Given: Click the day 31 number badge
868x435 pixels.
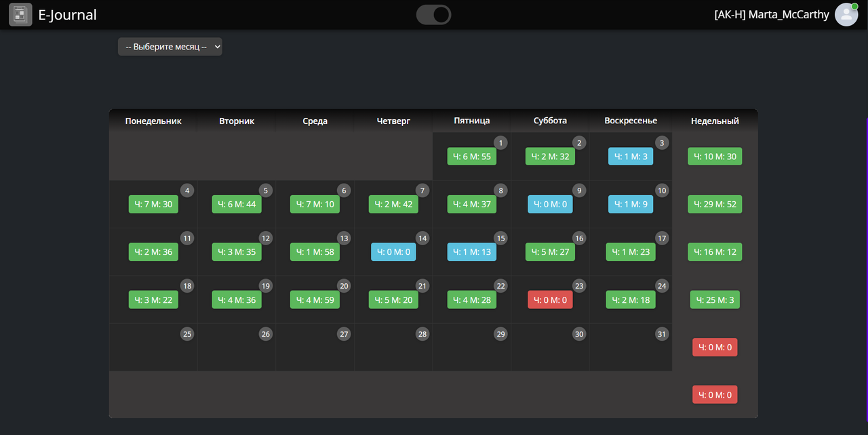Looking at the screenshot, I should coord(663,333).
